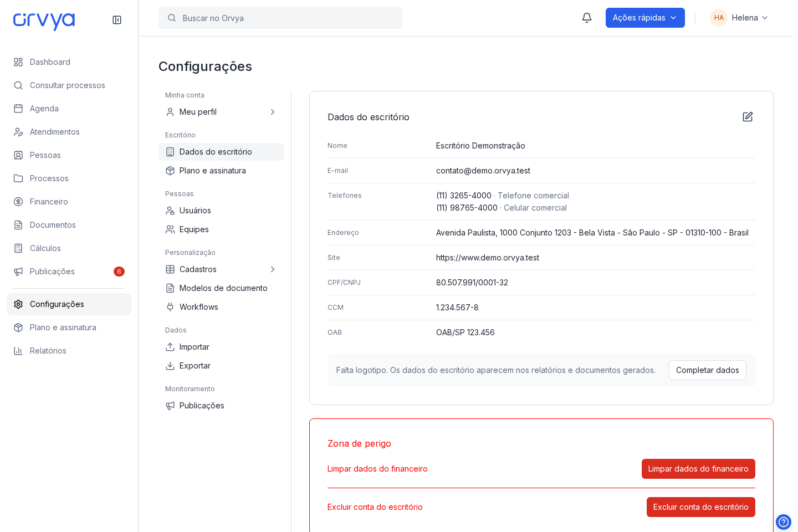Viewport: 798px width, 532px height.
Task: Click the OAB/SP 123.456 value
Action: 465,332
